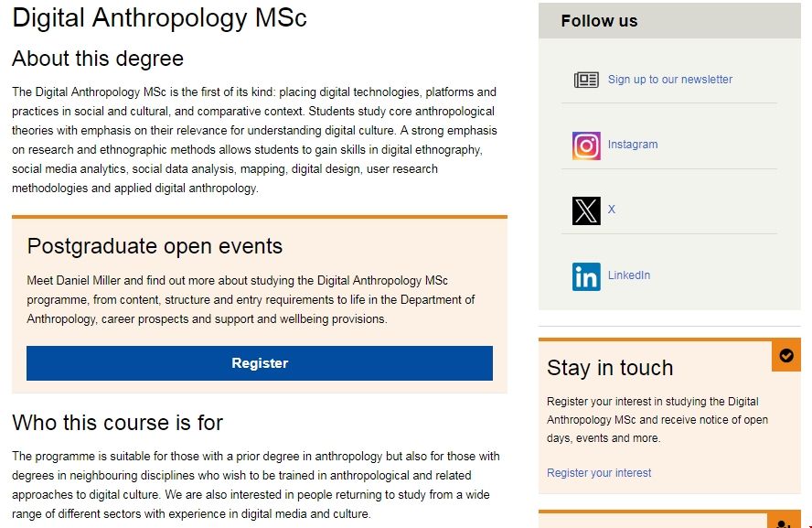The image size is (812, 528).
Task: Click the partially visible person icon at page bottom
Action: pyautogui.click(x=785, y=522)
